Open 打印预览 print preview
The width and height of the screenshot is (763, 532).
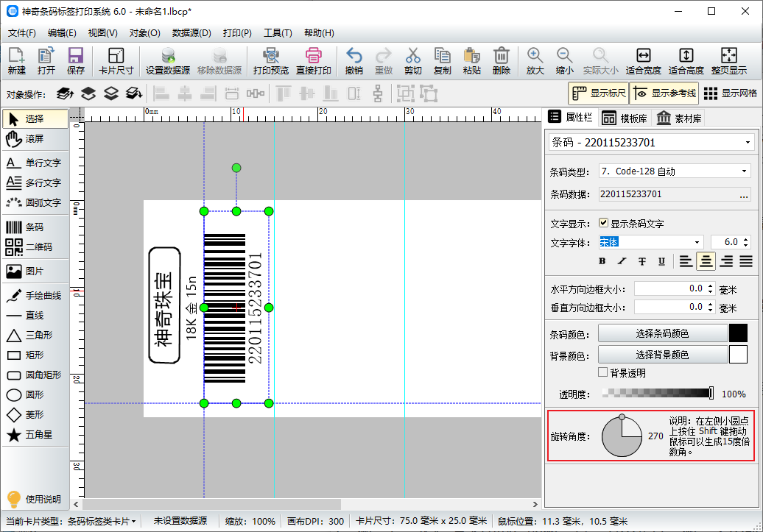(x=270, y=61)
